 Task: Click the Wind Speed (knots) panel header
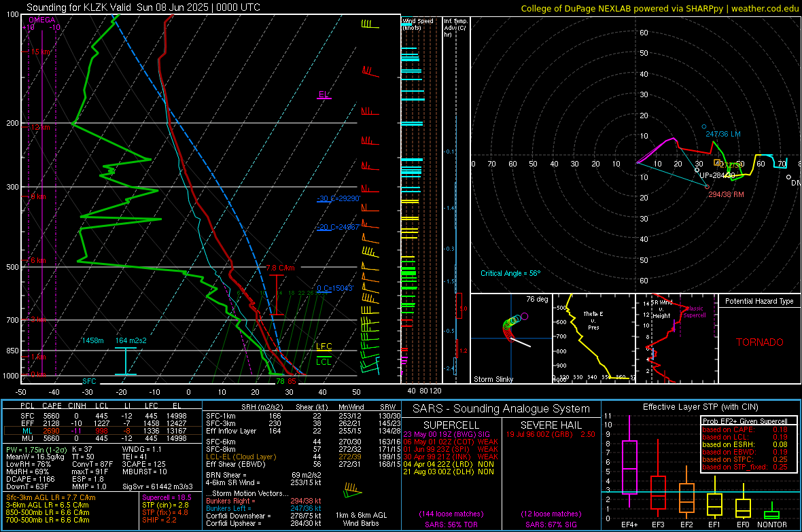418,24
